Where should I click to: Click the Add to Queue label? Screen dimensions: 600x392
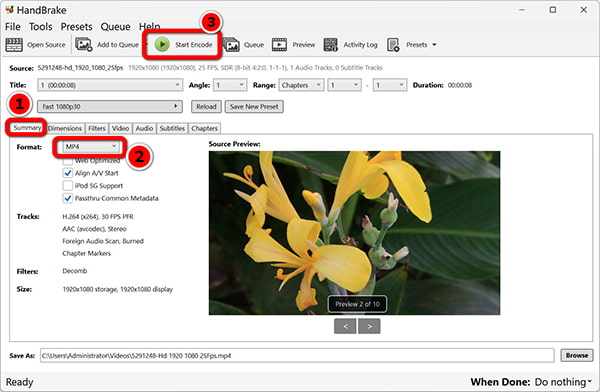coord(118,45)
